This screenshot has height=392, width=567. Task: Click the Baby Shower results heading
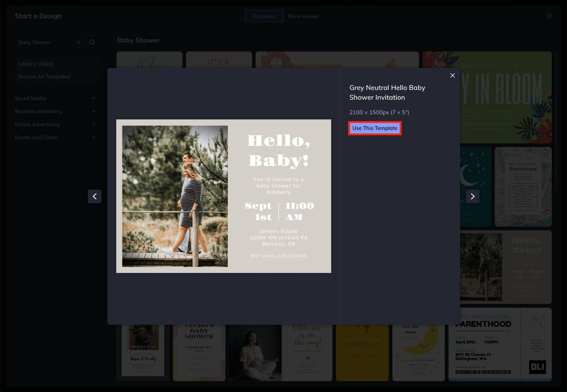[x=138, y=40]
